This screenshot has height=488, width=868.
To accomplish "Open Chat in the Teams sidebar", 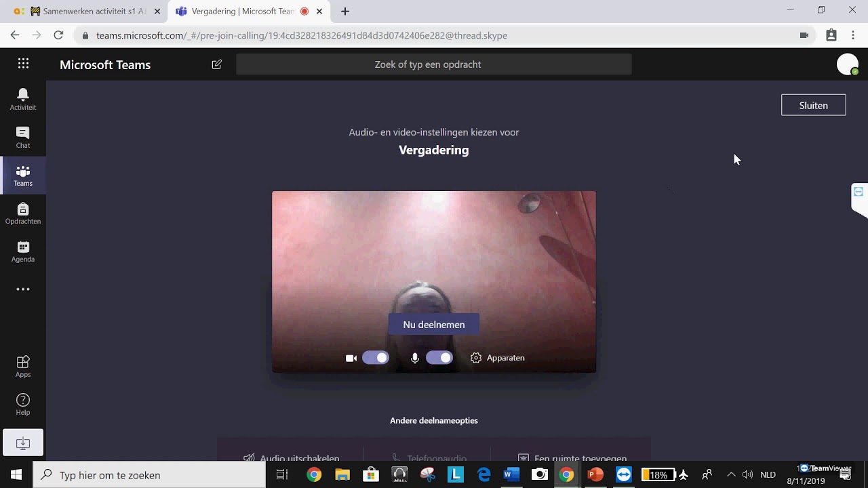I will pos(23,137).
